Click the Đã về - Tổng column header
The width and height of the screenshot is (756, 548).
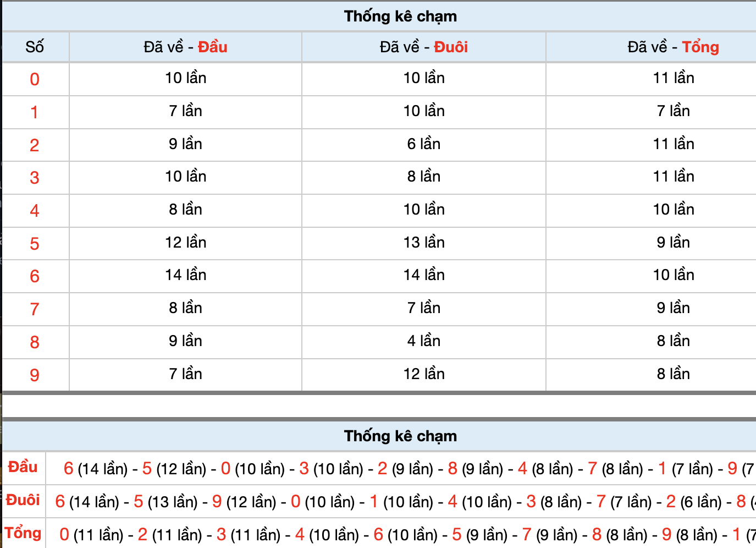point(673,47)
